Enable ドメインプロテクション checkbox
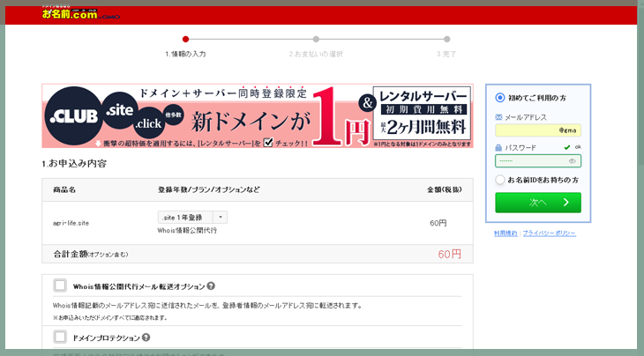Viewport: 644px width, 356px height. (x=60, y=337)
